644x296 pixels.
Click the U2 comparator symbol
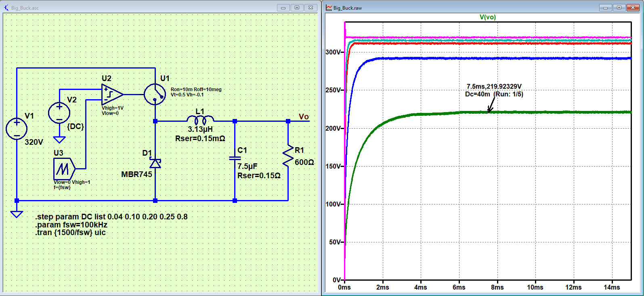click(x=113, y=94)
